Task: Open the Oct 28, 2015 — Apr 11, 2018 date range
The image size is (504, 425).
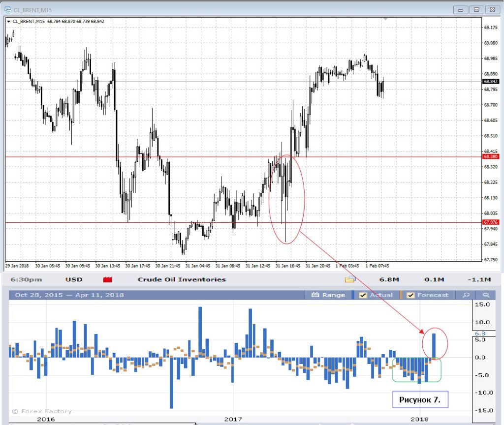Action: pos(69,295)
